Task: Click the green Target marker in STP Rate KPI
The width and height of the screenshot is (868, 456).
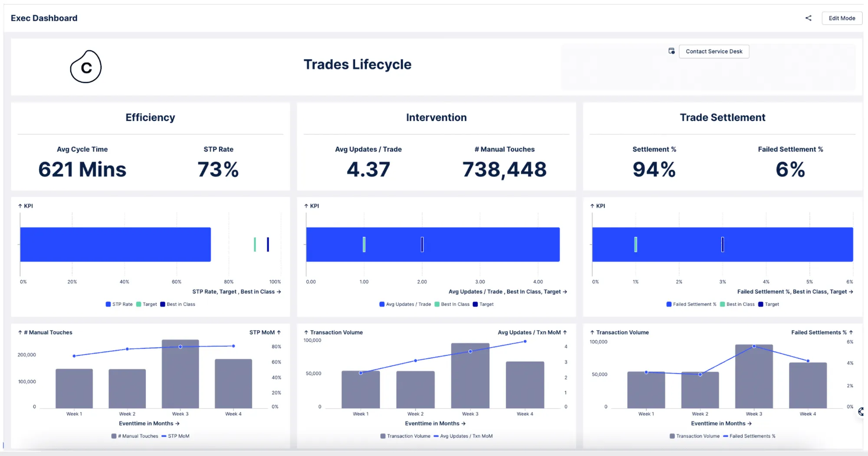Action: point(255,244)
